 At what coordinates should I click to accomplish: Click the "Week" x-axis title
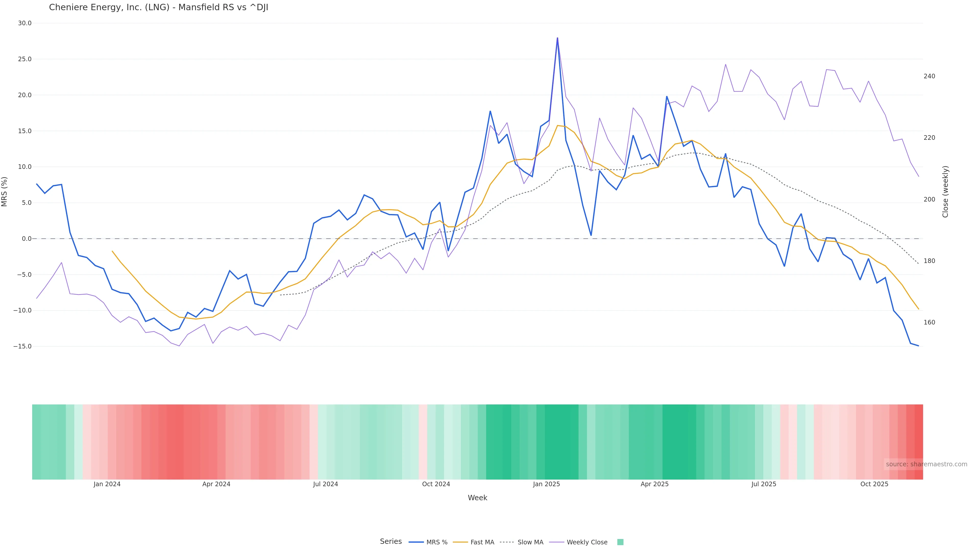click(477, 498)
